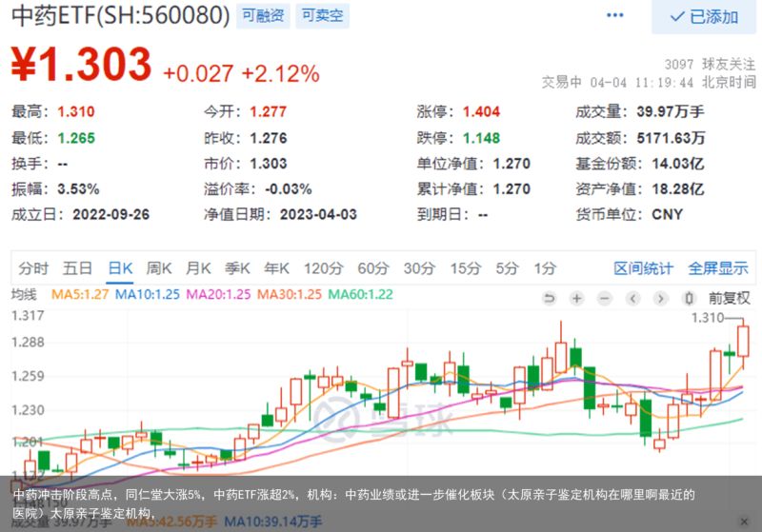Select the 月K chart tab
This screenshot has width=762, height=532.
click(x=198, y=268)
